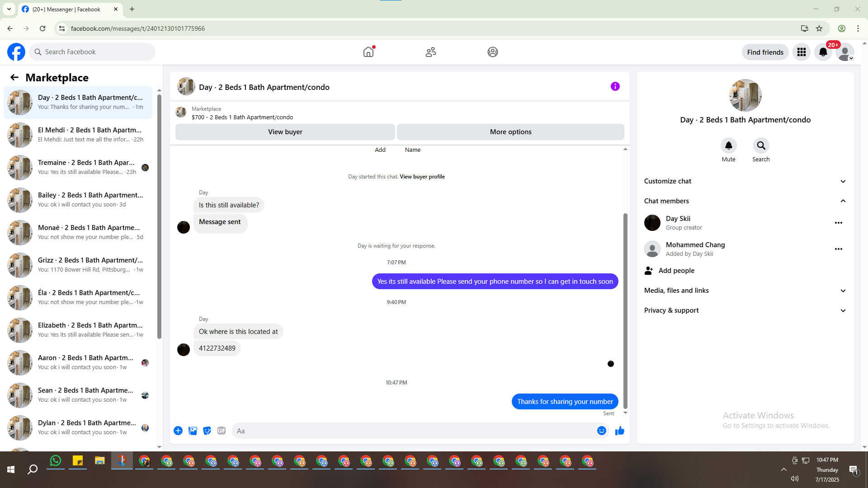This screenshot has width=868, height=488.
Task: Open Bailey conversation
Action: tap(78, 200)
